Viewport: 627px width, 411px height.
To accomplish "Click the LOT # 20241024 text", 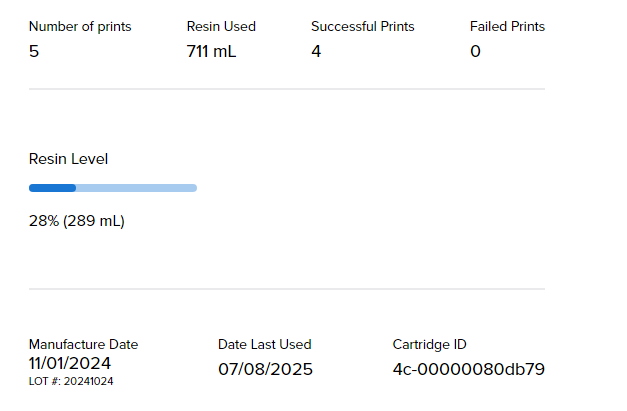I will 71,381.
